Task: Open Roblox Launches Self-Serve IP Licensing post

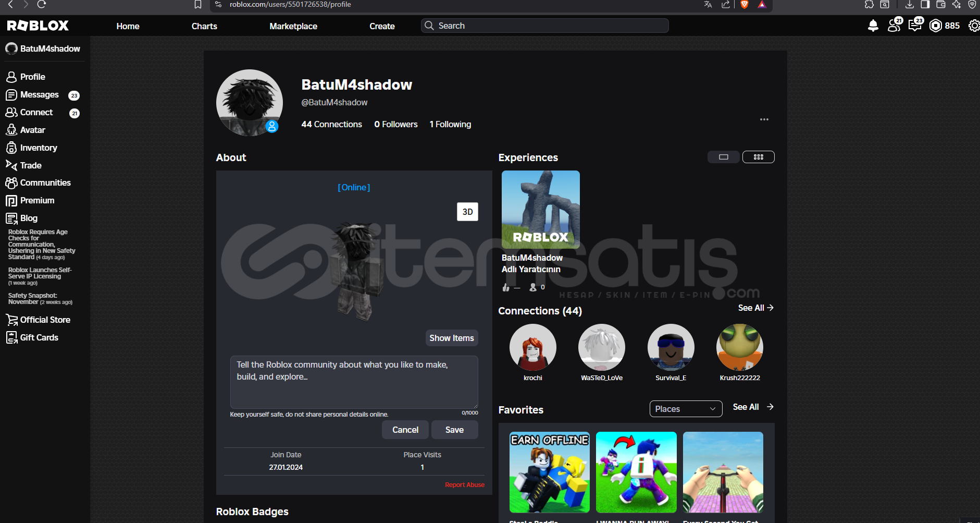Action: pos(40,276)
